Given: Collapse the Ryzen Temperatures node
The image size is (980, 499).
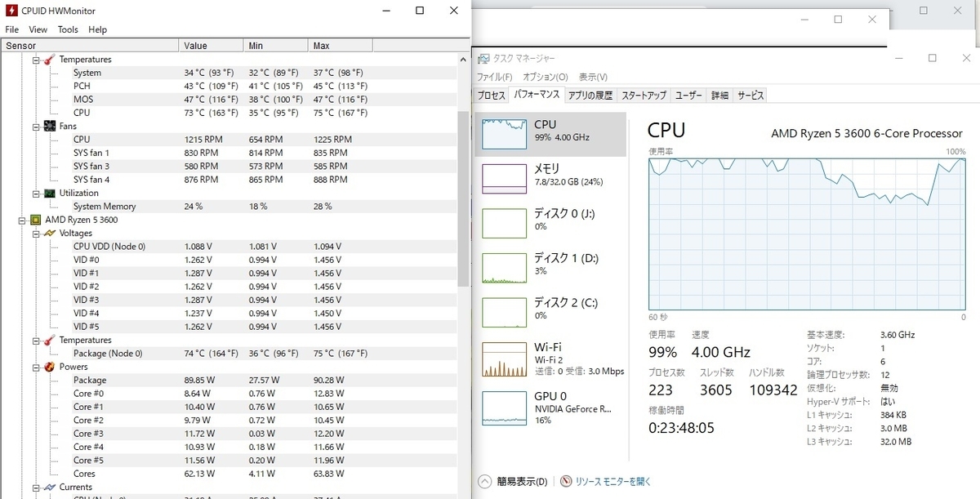Looking at the screenshot, I should (x=36, y=341).
